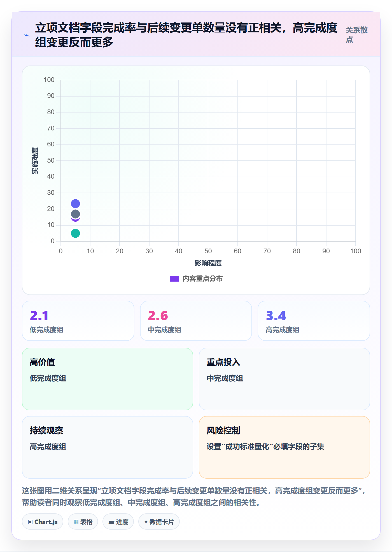Viewport: 392px width, 552px height.
Task: Open the 2.6 中完成度组 stat card
Action: click(196, 321)
